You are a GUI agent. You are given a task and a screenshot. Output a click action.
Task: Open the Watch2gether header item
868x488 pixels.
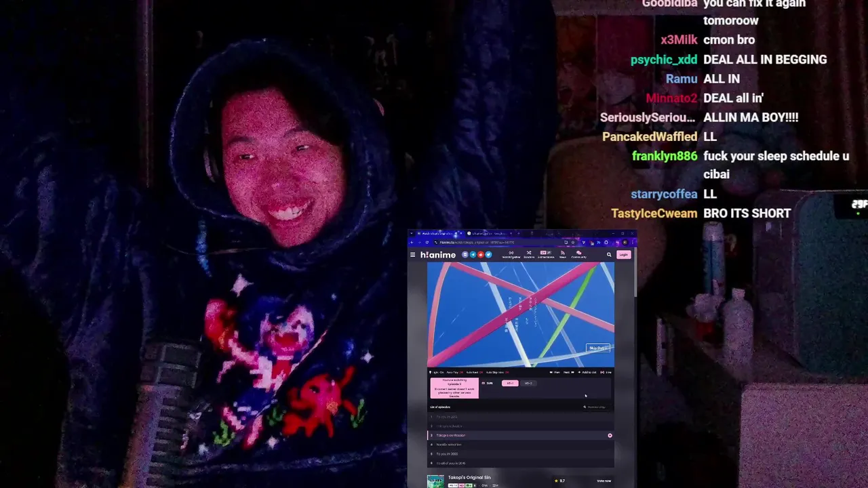point(511,255)
